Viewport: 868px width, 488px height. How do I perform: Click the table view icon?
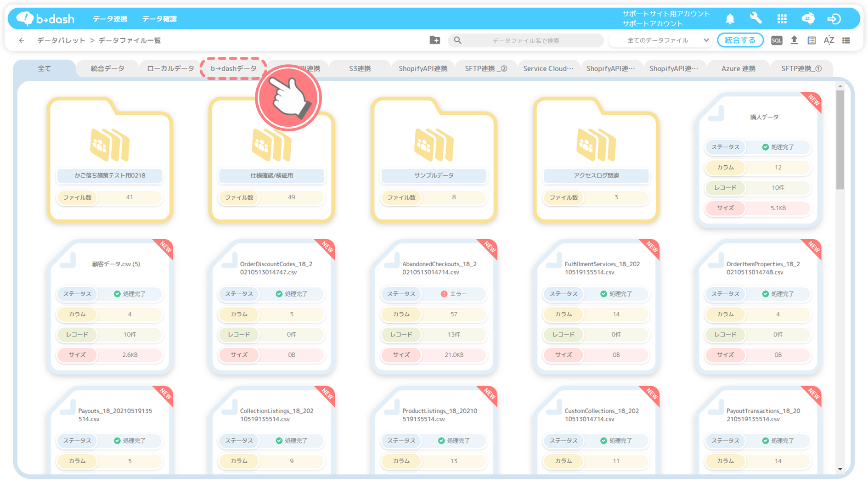[812, 40]
